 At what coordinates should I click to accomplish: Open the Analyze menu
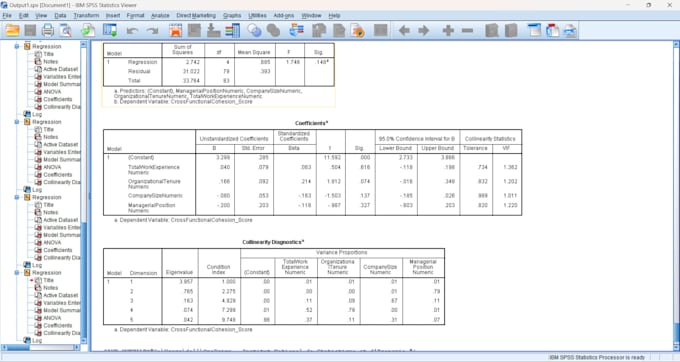tap(160, 16)
